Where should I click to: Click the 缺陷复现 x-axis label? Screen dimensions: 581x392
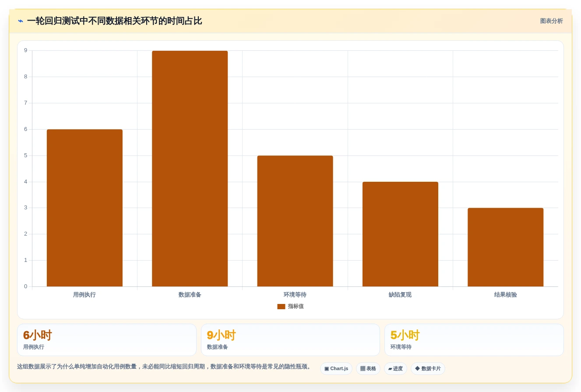pyautogui.click(x=400, y=295)
